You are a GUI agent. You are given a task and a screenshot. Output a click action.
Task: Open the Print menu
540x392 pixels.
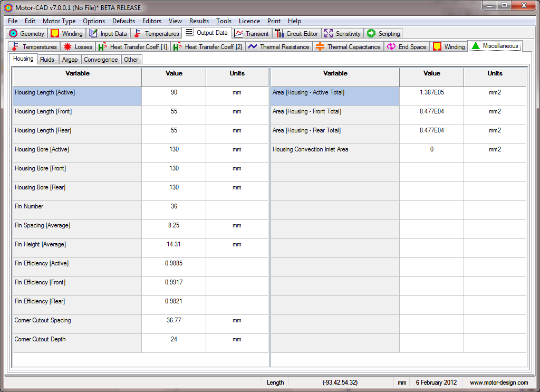[x=274, y=21]
